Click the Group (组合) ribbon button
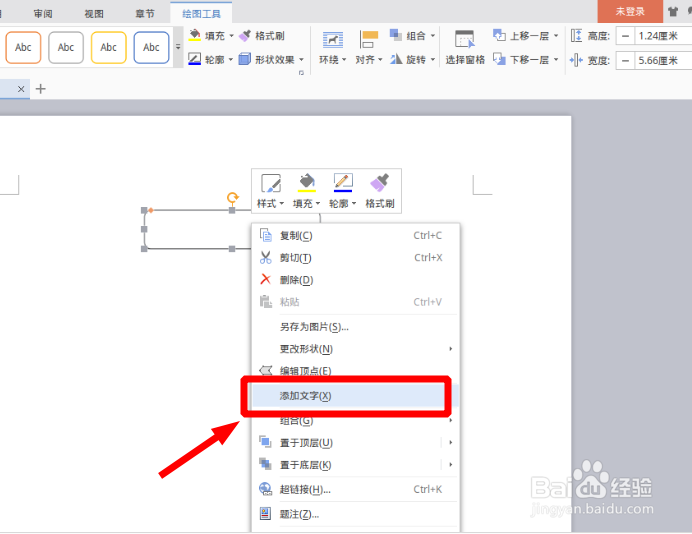This screenshot has height=534, width=692. coord(413,35)
